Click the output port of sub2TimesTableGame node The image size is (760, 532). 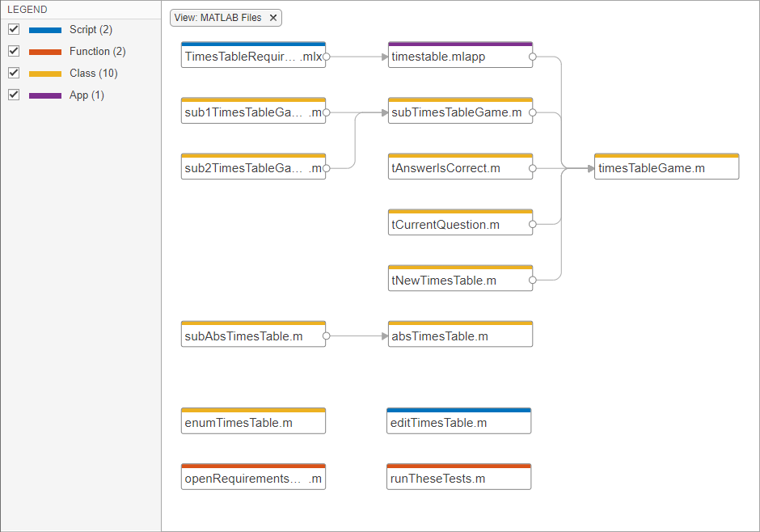pyautogui.click(x=326, y=168)
